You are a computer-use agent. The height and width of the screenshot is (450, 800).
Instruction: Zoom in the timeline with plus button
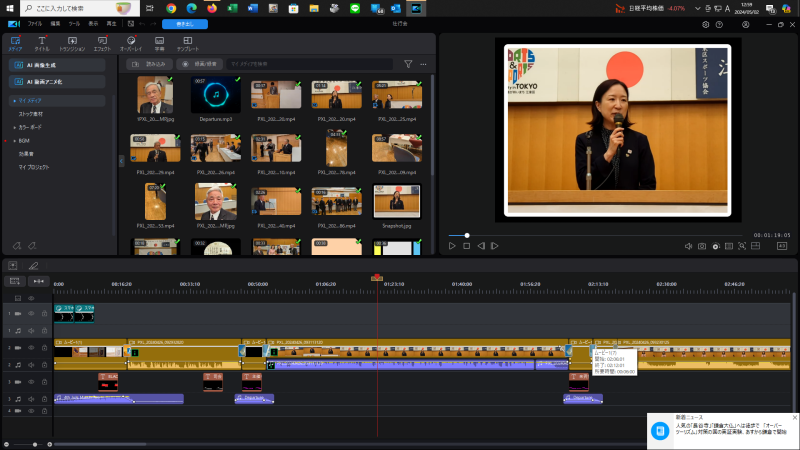coord(49,444)
